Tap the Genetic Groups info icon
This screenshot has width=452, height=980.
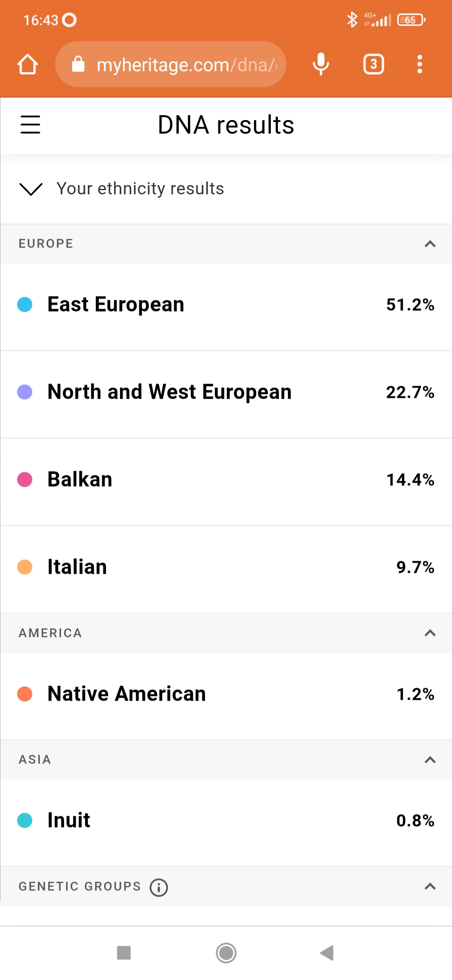coord(159,887)
